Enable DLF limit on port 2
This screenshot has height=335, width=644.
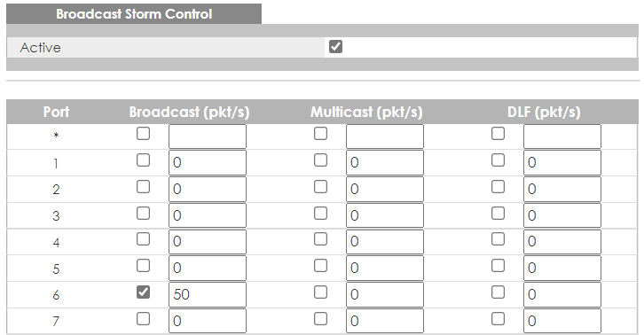click(498, 186)
